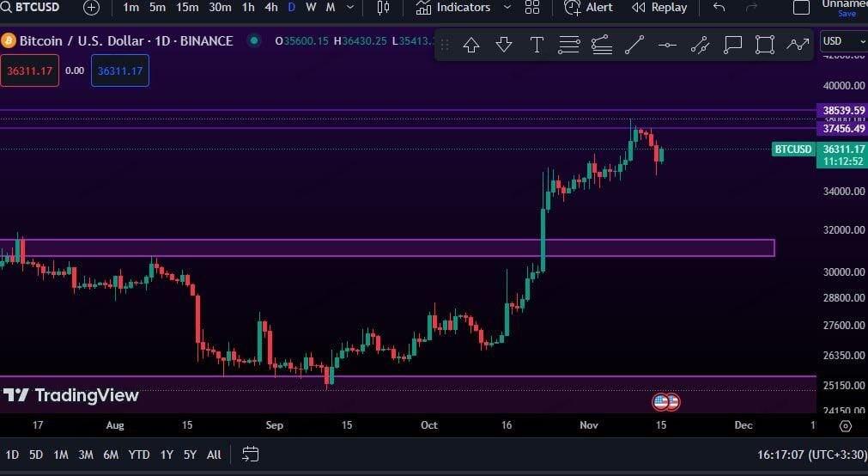
Task: Start bar Replay mode
Action: point(659,7)
